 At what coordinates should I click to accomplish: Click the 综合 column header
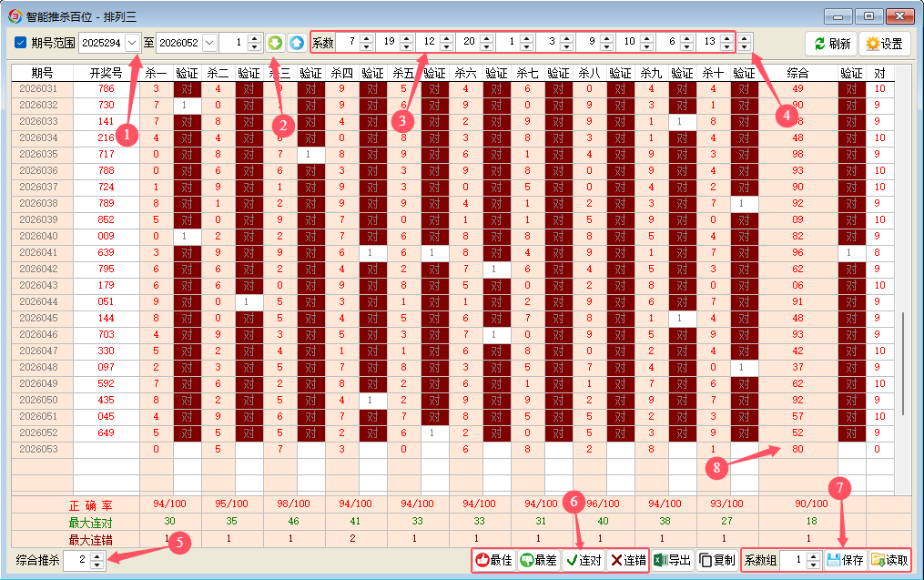pyautogui.click(x=797, y=73)
